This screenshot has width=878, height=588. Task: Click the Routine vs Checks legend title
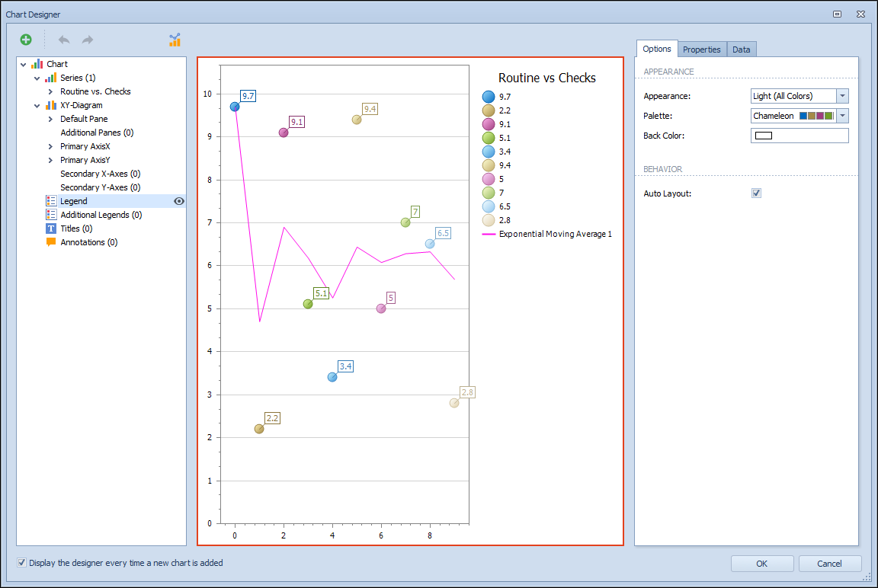click(x=547, y=78)
